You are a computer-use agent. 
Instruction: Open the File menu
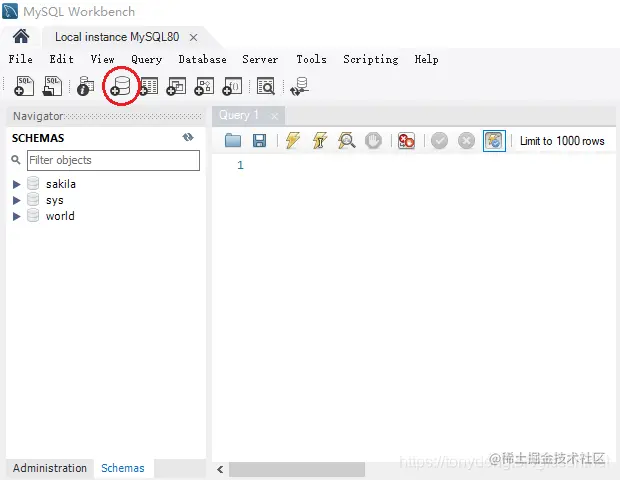(21, 59)
